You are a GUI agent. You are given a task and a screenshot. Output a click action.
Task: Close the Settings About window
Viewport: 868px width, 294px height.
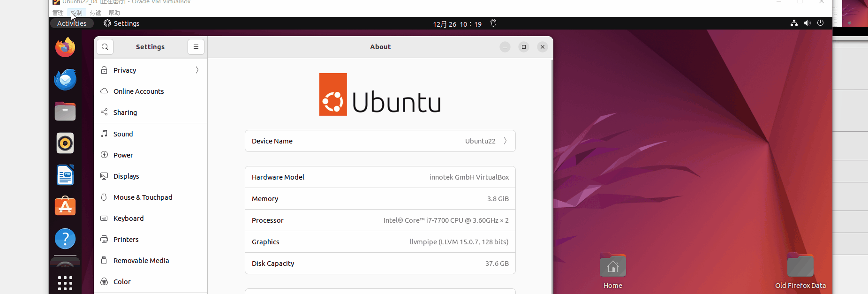543,47
